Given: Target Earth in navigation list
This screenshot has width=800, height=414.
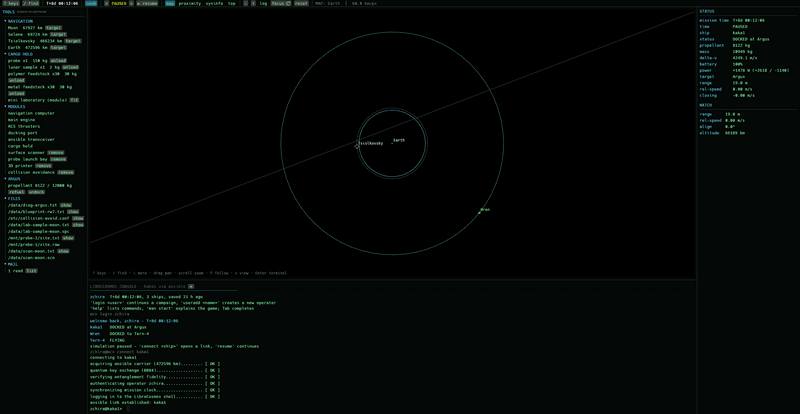Looking at the screenshot, I should (x=58, y=47).
